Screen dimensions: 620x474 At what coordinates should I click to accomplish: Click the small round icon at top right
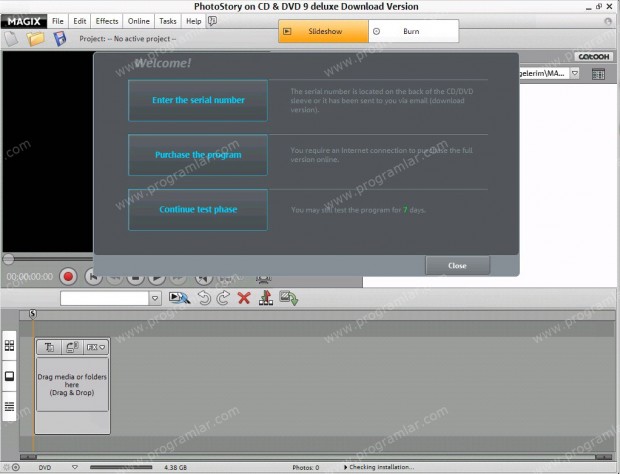click(x=608, y=21)
